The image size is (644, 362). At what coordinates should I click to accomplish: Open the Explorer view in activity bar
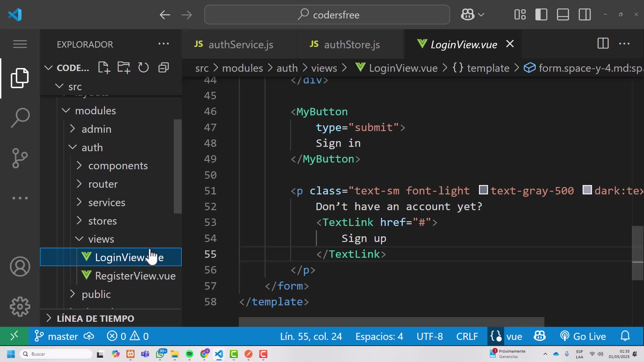20,78
